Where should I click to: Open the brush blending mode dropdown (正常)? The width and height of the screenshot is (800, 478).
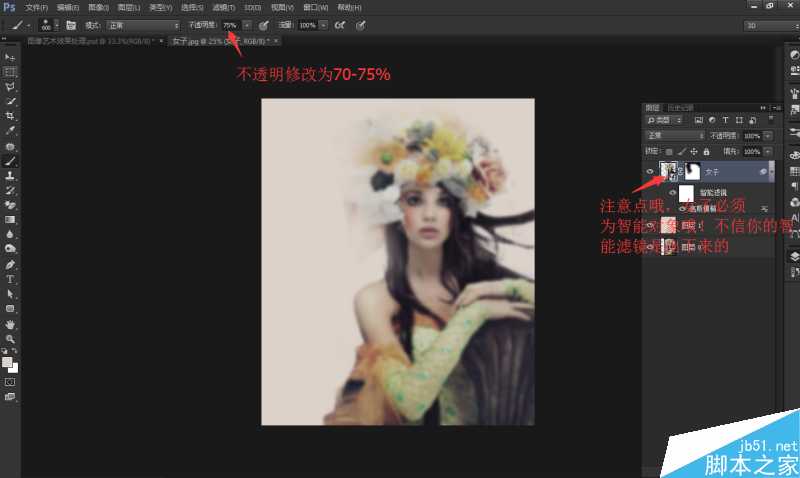pos(144,24)
